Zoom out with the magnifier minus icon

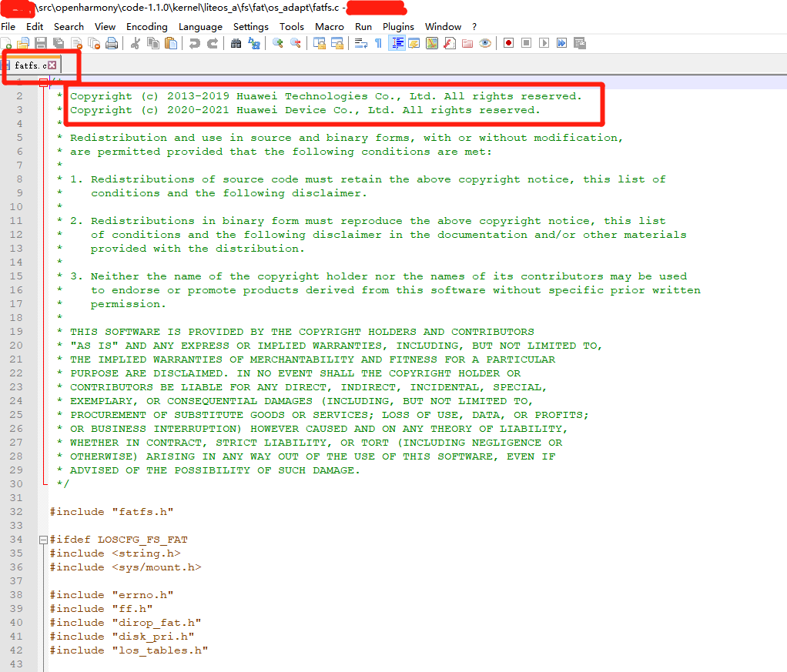pyautogui.click(x=296, y=43)
